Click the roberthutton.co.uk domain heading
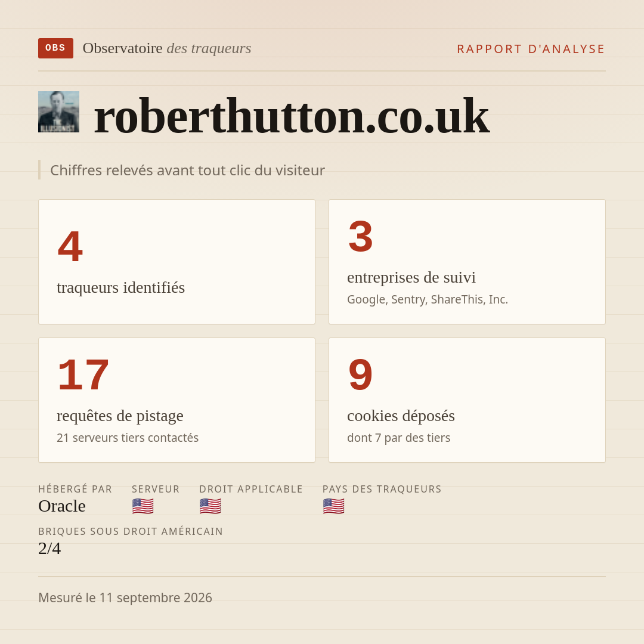This screenshot has width=644, height=644. 292,116
